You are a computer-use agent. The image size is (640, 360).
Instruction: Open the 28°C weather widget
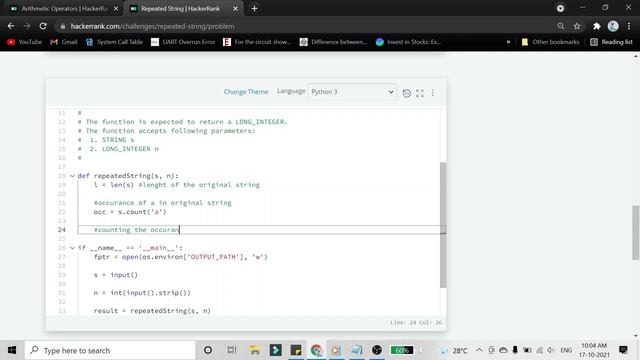pyautogui.click(x=454, y=350)
